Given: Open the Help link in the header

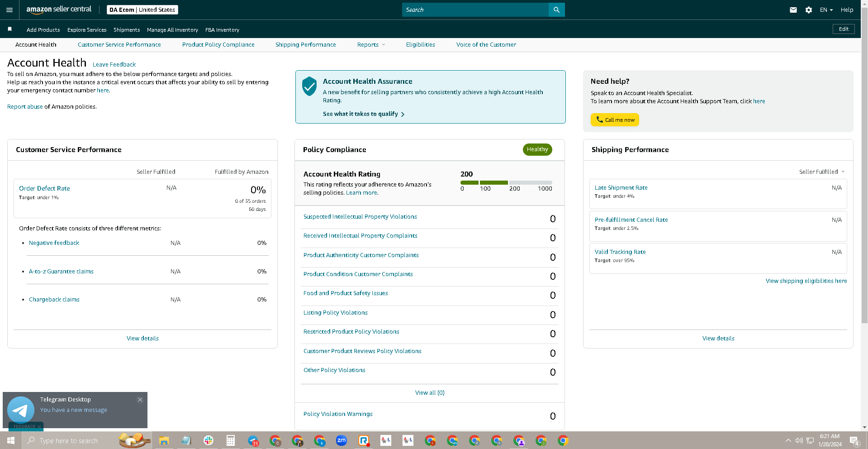Looking at the screenshot, I should (847, 10).
